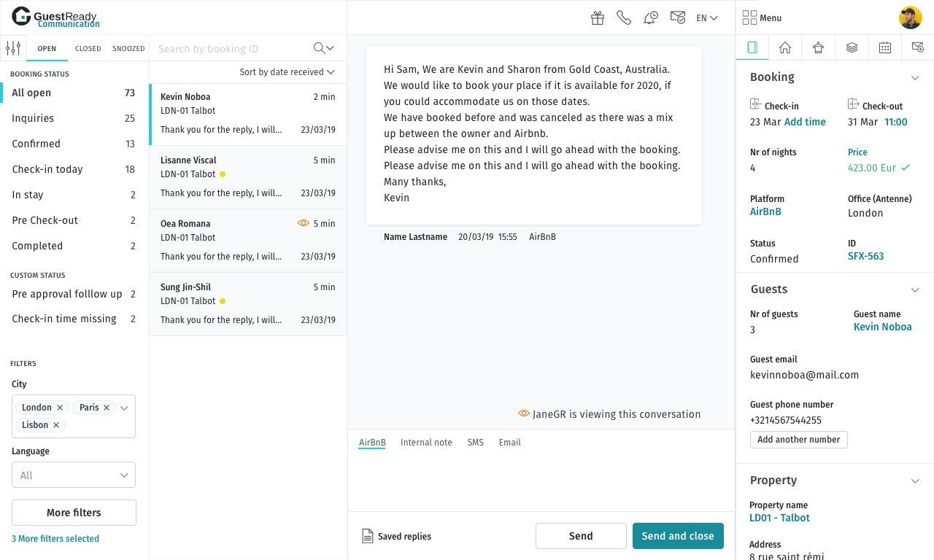Click the Add time link
Screen dimensions: 934x560
tap(805, 122)
